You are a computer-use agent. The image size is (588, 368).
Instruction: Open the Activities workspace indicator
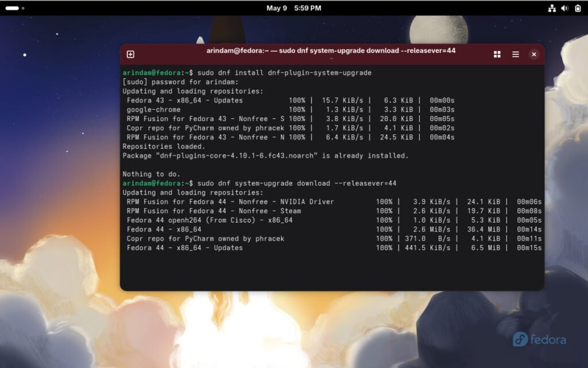pyautogui.click(x=14, y=8)
